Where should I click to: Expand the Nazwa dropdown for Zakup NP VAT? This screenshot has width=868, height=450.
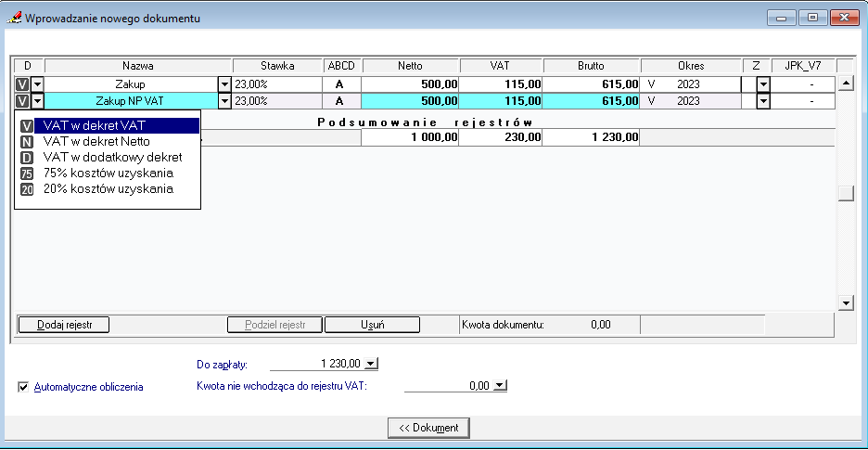(224, 101)
